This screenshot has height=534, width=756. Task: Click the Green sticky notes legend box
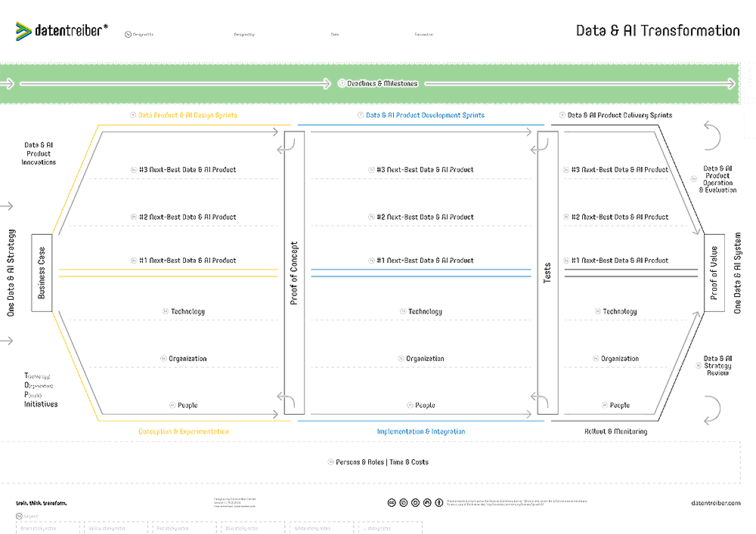point(48,528)
